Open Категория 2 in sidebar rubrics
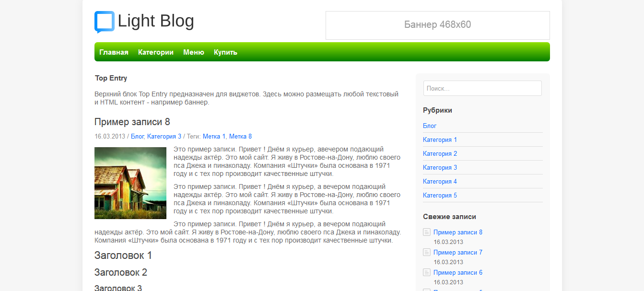The width and height of the screenshot is (644, 291). tap(440, 153)
